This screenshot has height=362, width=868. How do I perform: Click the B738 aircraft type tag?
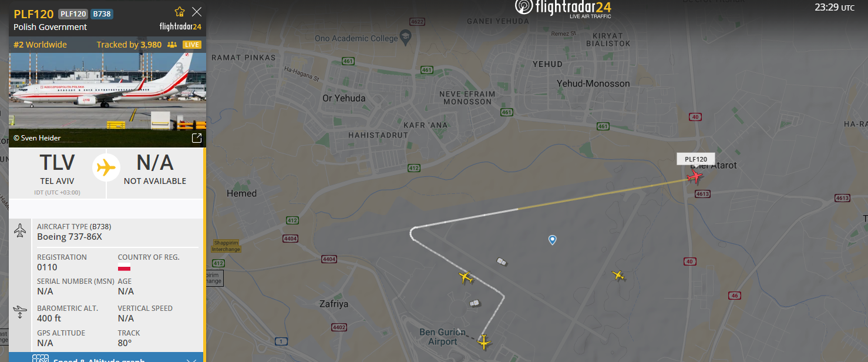coord(102,14)
